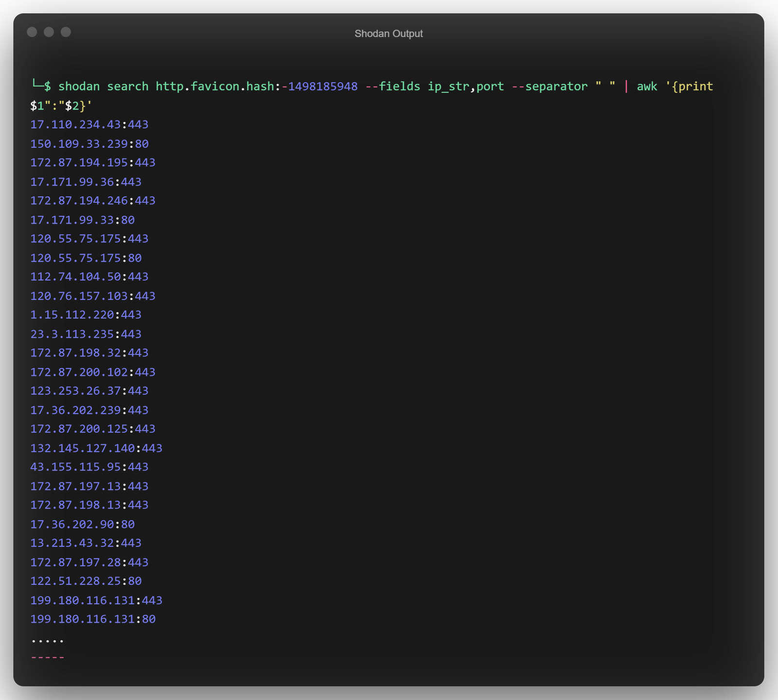Select result line 17.36.202.90:80
This screenshot has width=778, height=700.
[x=83, y=525]
